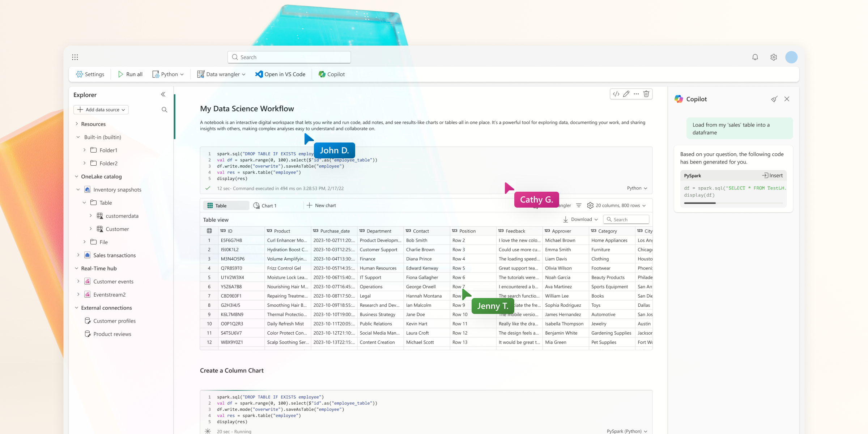Collapse the OneLake catalog section
Image resolution: width=868 pixels, height=434 pixels.
77,176
